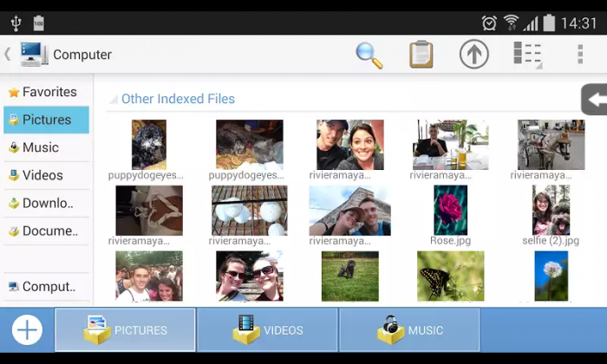Open the butterfly photo thumbnail
607x364 pixels.
click(451, 276)
